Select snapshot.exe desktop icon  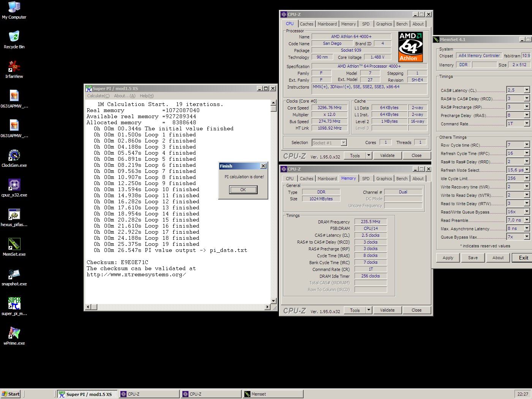tap(14, 277)
